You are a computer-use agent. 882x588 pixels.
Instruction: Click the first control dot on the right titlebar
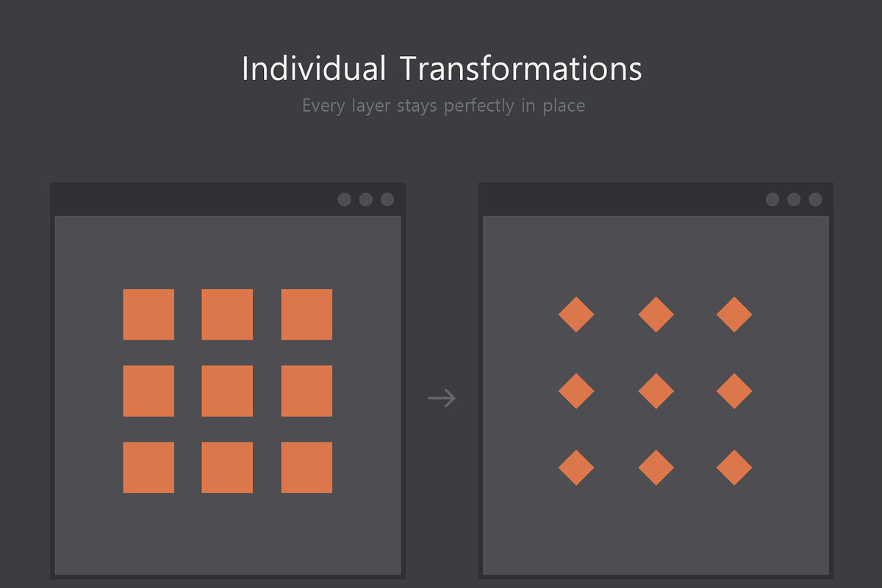coord(772,198)
